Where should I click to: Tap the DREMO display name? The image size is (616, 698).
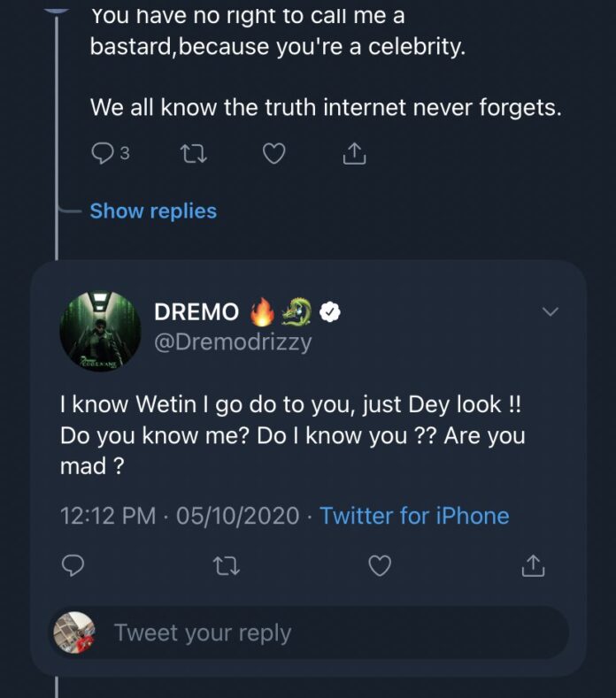point(196,312)
